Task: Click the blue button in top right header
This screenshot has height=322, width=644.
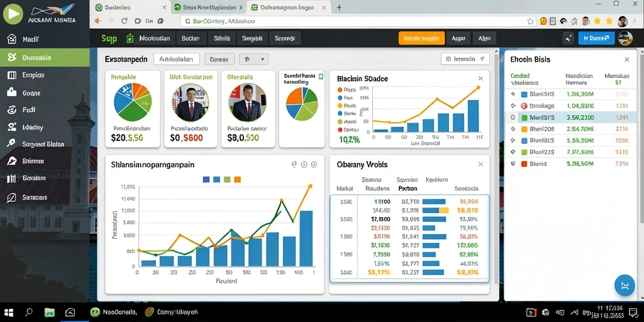Action: 596,38
